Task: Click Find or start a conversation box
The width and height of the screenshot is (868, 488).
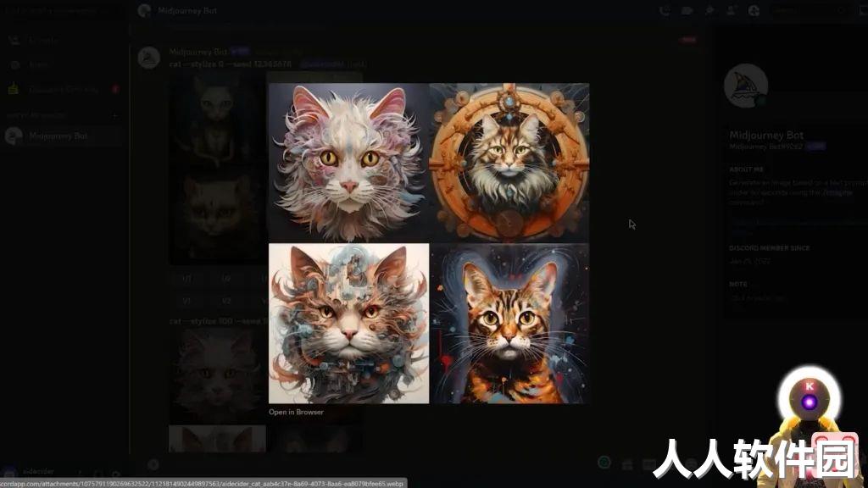Action: (x=64, y=10)
